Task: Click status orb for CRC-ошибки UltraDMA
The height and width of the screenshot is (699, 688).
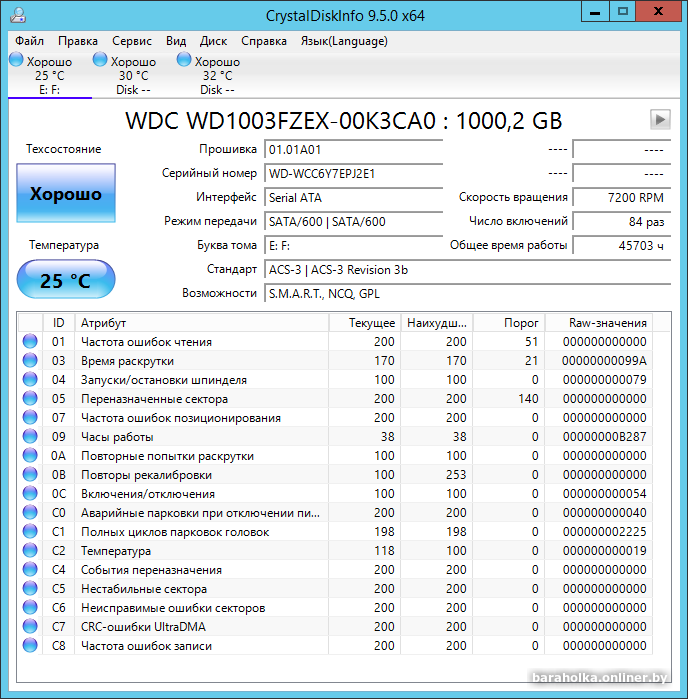Action: click(x=30, y=626)
